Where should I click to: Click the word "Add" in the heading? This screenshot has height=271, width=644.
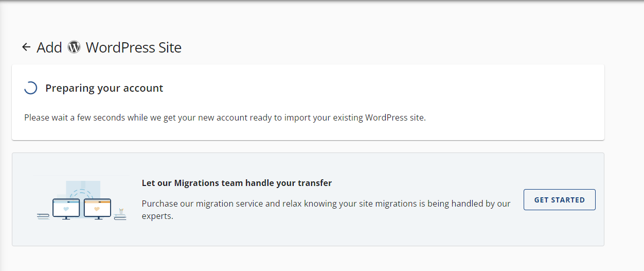coord(49,47)
